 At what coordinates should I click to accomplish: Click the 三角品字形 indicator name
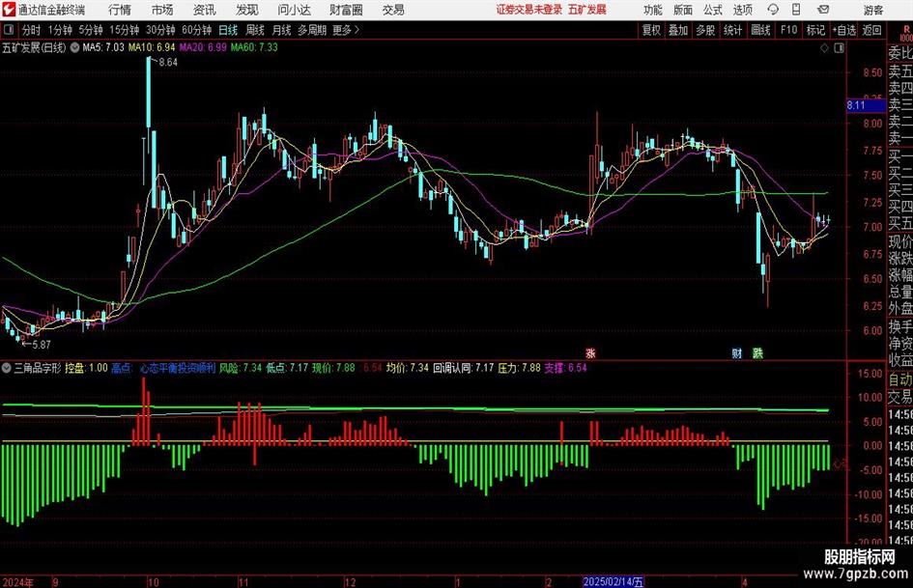pyautogui.click(x=38, y=368)
